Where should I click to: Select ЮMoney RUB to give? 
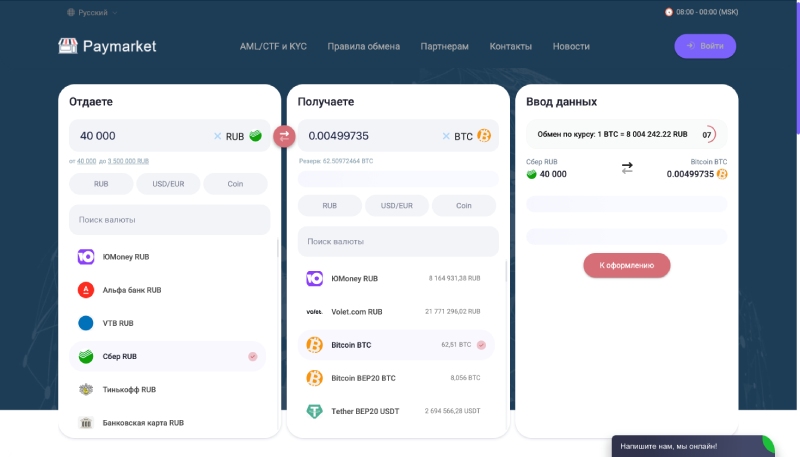pyautogui.click(x=167, y=257)
